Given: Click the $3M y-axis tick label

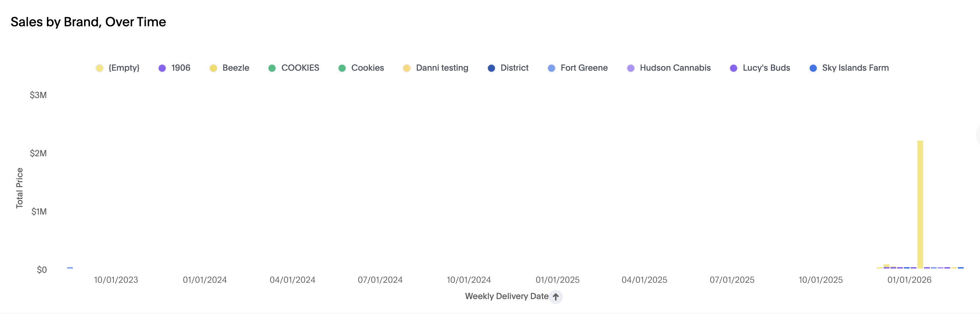Looking at the screenshot, I should [x=38, y=95].
